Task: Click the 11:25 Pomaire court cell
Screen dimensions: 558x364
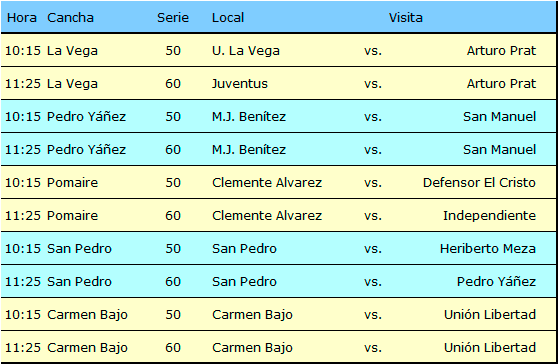Action: coord(72,216)
